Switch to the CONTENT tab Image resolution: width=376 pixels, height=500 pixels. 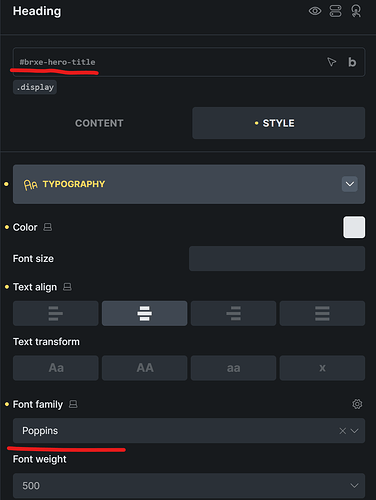(99, 123)
